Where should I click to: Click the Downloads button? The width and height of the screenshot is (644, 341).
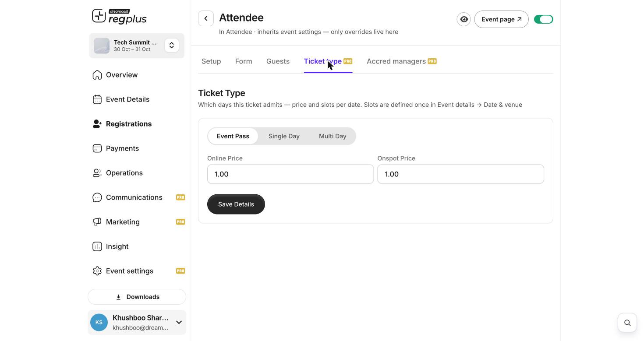137,297
